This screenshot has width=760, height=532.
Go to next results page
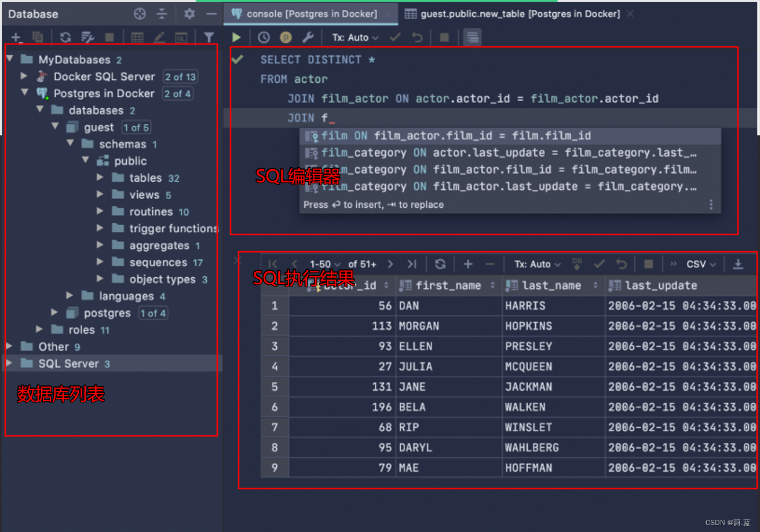(x=390, y=264)
